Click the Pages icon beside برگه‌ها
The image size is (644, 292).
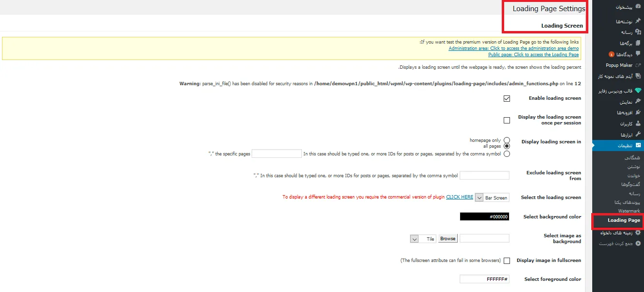pyautogui.click(x=638, y=43)
